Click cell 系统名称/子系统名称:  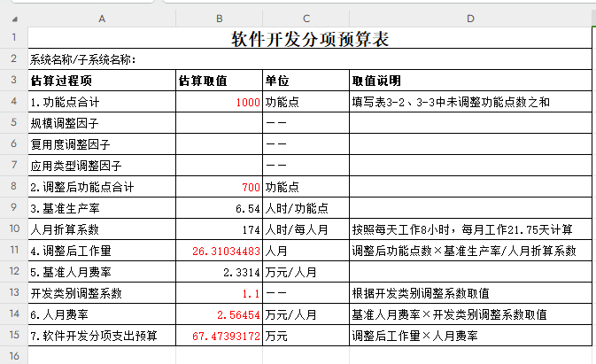coord(310,58)
